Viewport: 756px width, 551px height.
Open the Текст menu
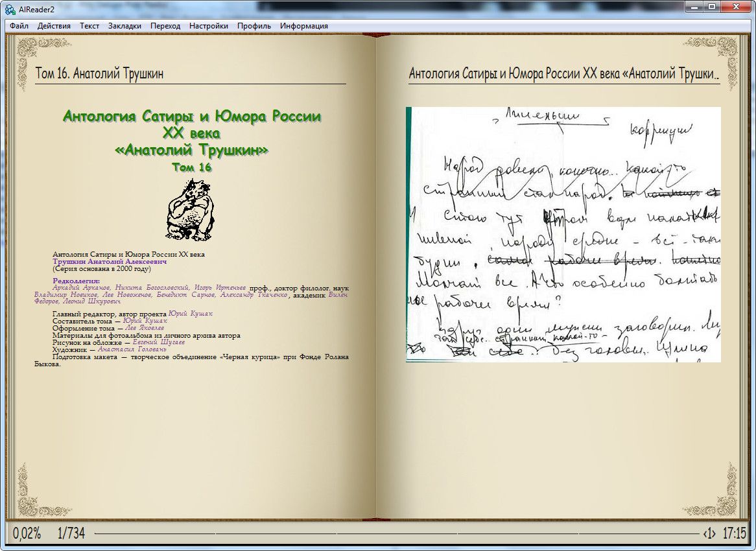click(x=89, y=26)
